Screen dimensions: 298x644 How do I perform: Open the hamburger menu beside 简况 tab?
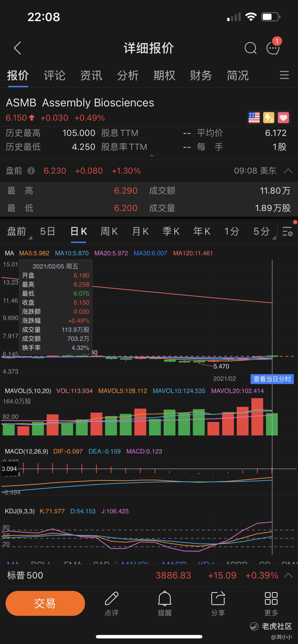click(284, 75)
